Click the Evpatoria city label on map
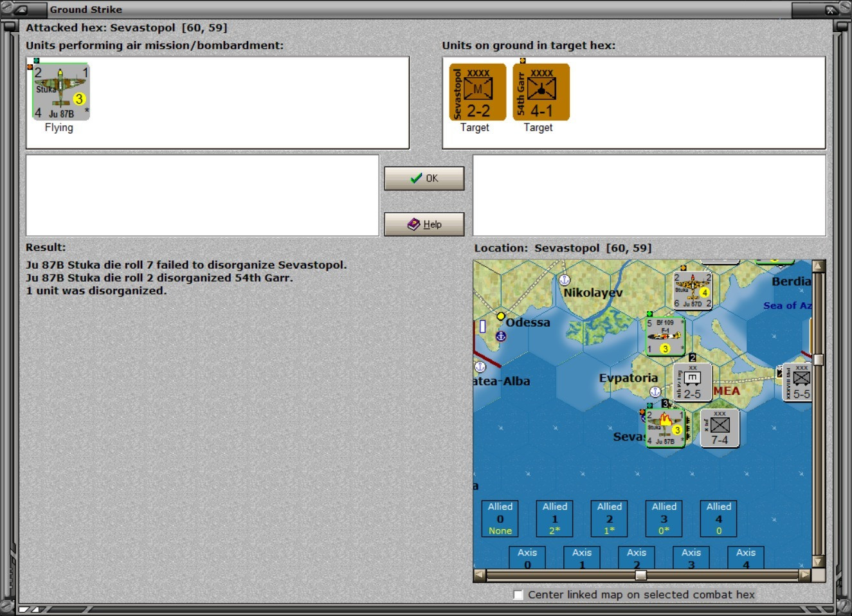852x616 pixels. [628, 378]
